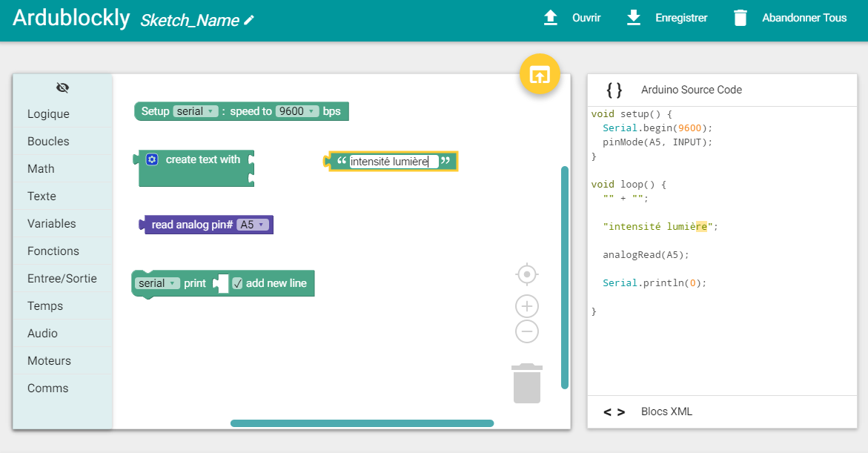Hide the toolbox using the eye icon

[x=62, y=87]
